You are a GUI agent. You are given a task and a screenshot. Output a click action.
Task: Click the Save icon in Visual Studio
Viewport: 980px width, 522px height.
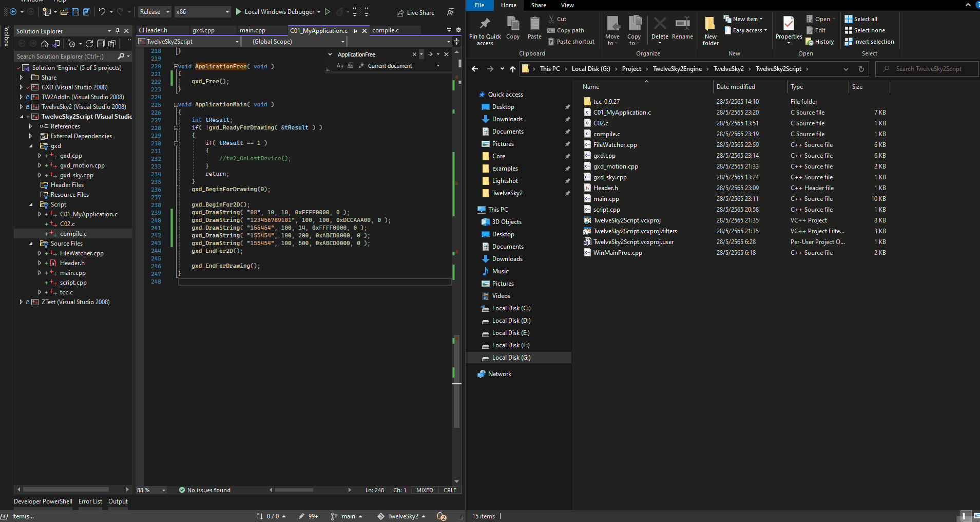[75, 11]
